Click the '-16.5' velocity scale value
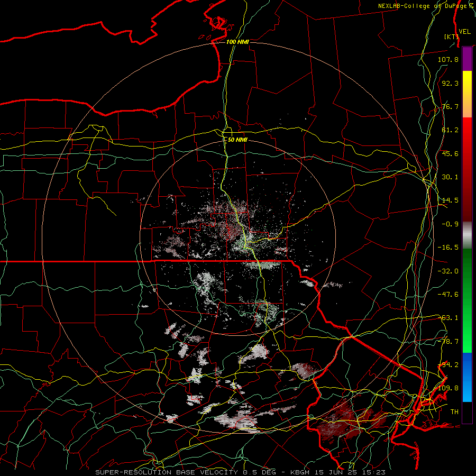The image size is (476, 476). [x=448, y=248]
